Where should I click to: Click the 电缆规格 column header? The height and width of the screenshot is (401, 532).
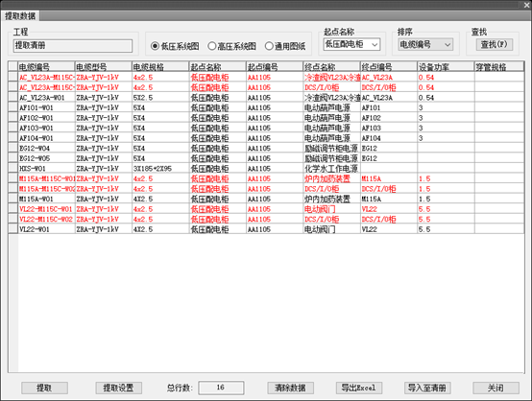[160, 67]
